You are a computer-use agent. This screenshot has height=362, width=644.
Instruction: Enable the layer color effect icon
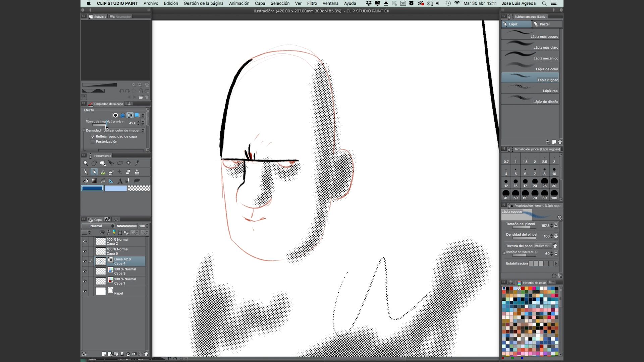[x=137, y=115]
